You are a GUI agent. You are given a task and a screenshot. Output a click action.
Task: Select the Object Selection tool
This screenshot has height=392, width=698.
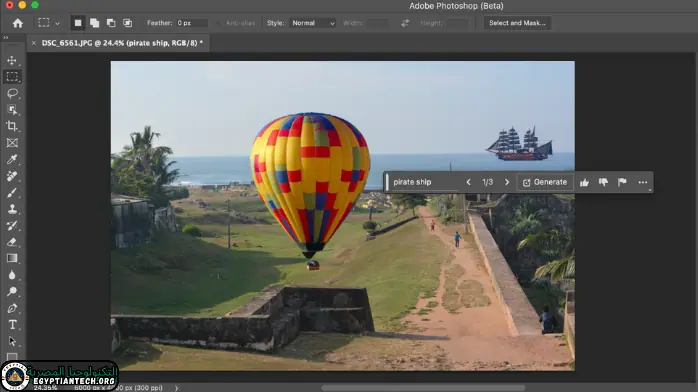point(12,109)
